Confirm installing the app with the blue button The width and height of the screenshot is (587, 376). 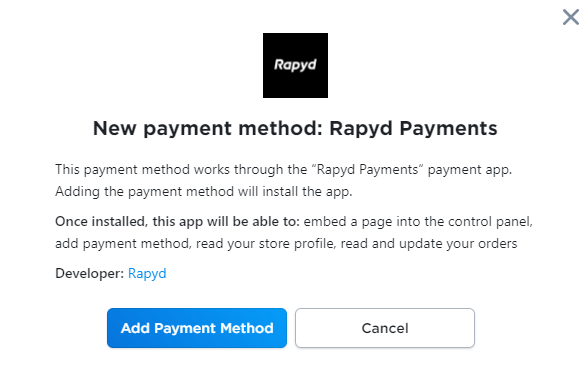point(197,328)
